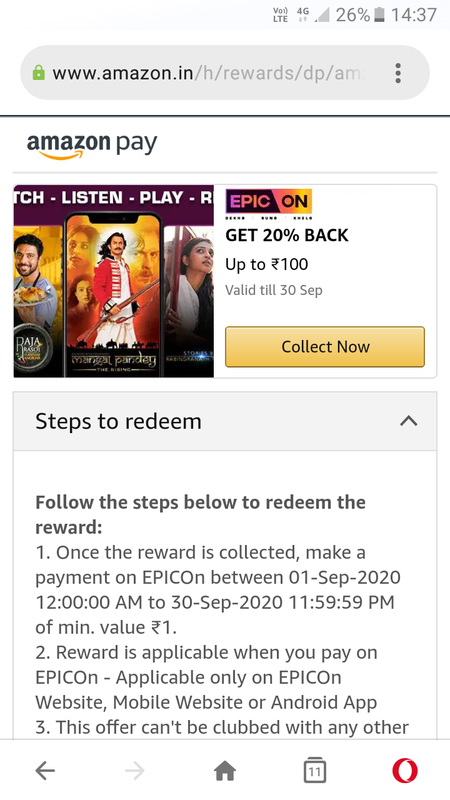Tap the browser forward arrow
The width and height of the screenshot is (450, 800).
click(x=135, y=770)
